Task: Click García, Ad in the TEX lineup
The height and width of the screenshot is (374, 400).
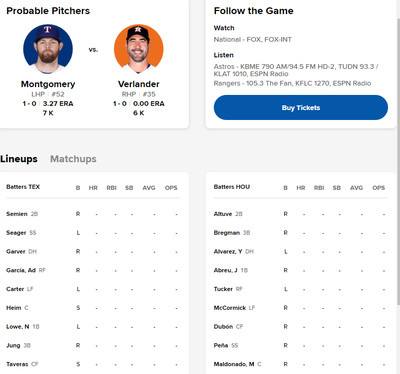Action: click(21, 270)
